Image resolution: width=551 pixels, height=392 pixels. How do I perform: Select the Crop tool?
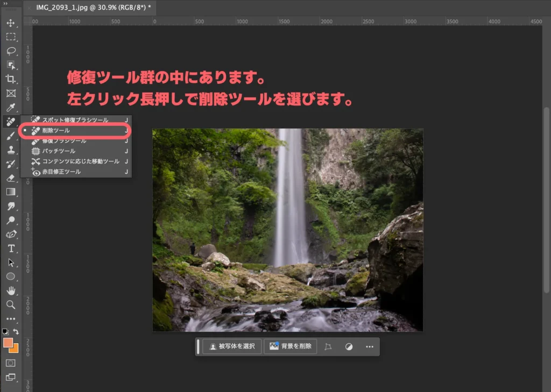click(10, 79)
